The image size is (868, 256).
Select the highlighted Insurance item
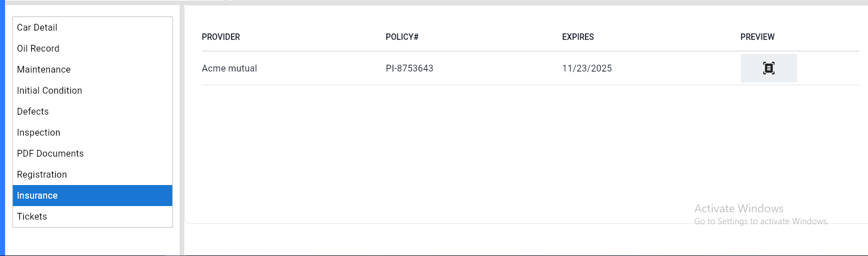37,195
